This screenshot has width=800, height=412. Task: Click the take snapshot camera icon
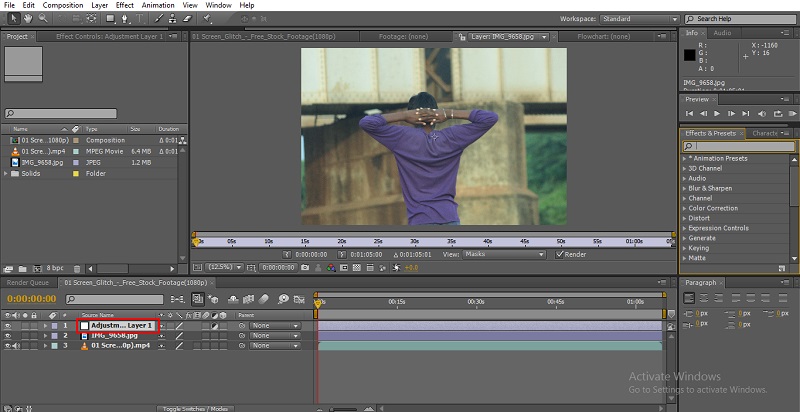click(305, 267)
